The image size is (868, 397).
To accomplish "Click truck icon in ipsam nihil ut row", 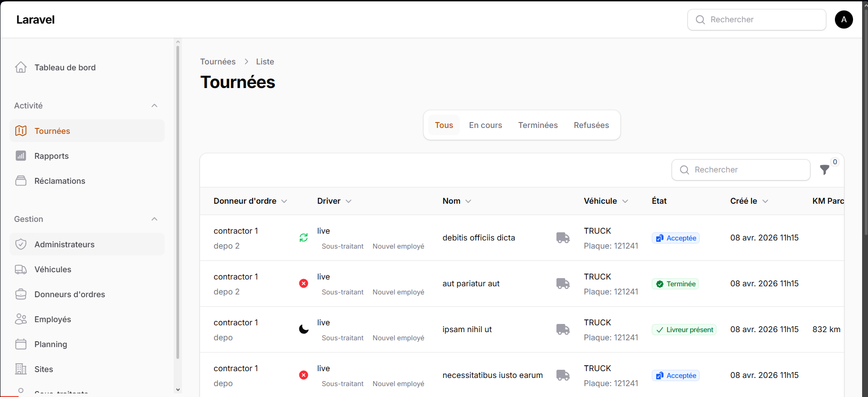I will point(563,329).
